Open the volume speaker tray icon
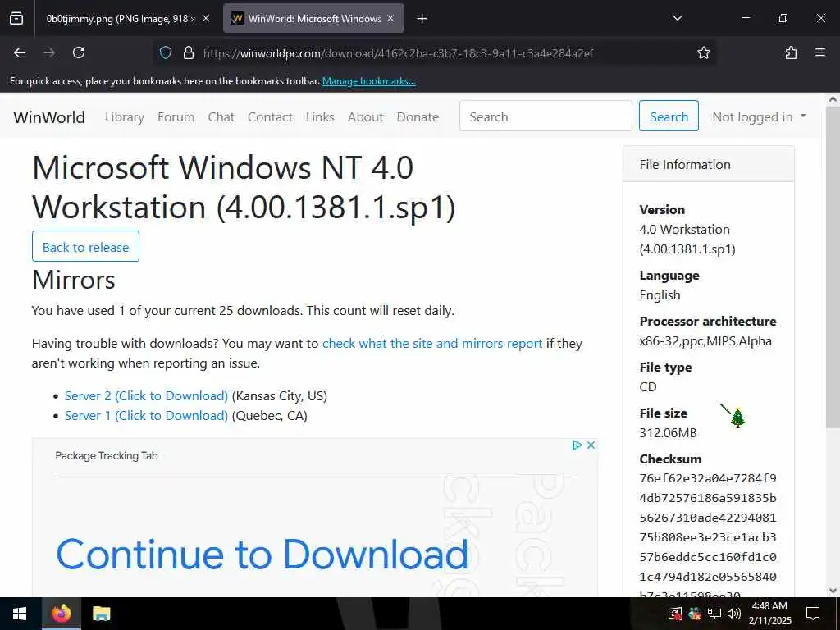Image resolution: width=840 pixels, height=630 pixels. 734,614
